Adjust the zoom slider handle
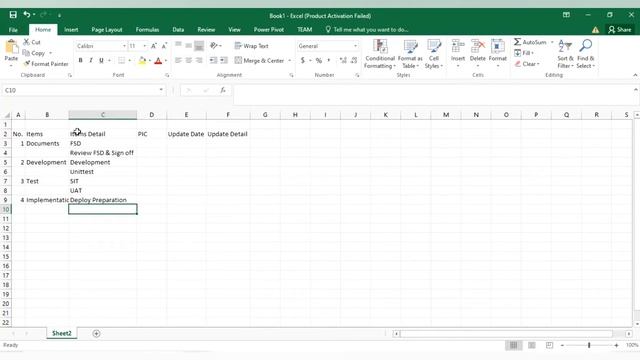This screenshot has width=640, height=360. pyautogui.click(x=589, y=345)
